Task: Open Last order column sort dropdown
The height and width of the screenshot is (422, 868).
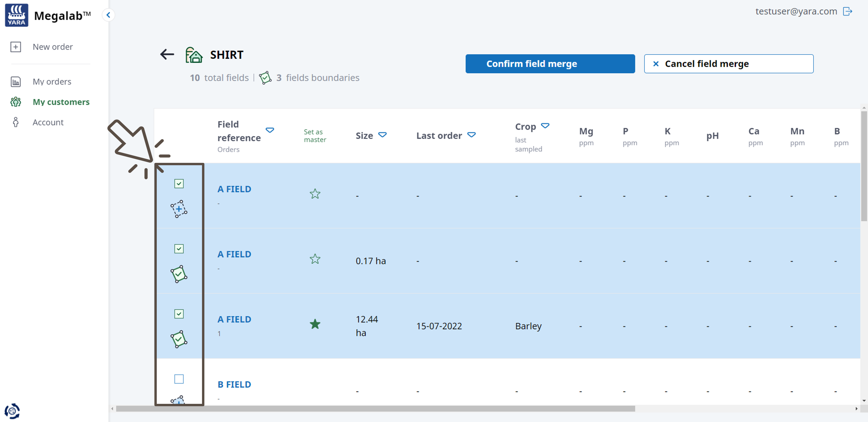Action: pyautogui.click(x=471, y=135)
